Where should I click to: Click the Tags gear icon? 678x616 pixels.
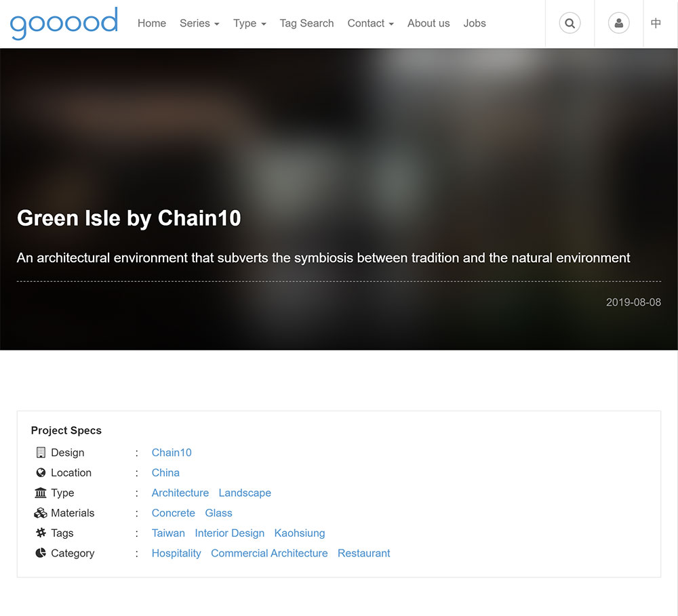pyautogui.click(x=41, y=533)
